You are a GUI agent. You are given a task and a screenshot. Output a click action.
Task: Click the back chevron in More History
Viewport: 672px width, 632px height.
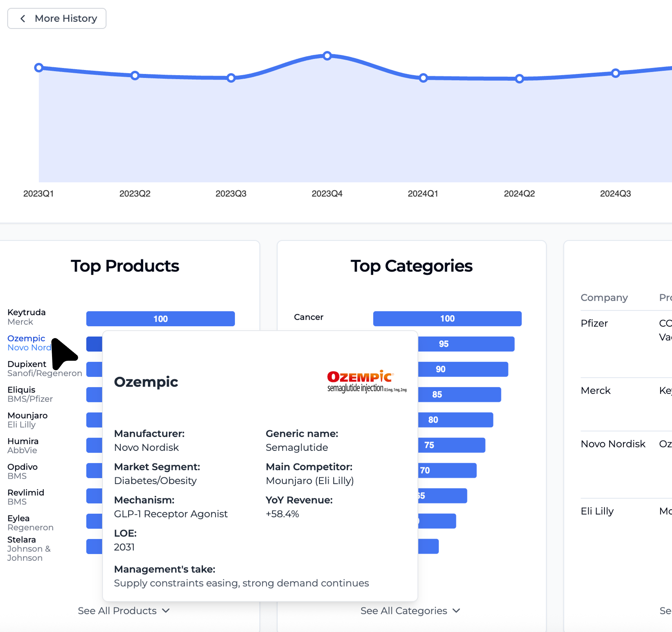[23, 18]
